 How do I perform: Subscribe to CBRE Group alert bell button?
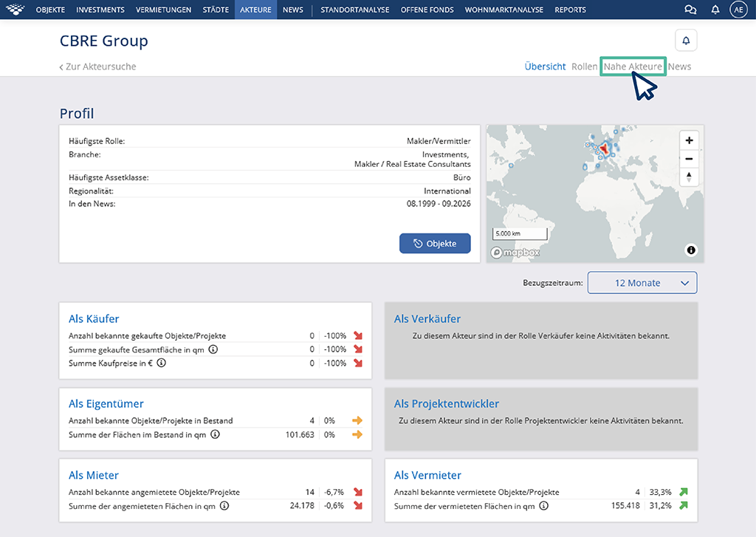tap(686, 41)
